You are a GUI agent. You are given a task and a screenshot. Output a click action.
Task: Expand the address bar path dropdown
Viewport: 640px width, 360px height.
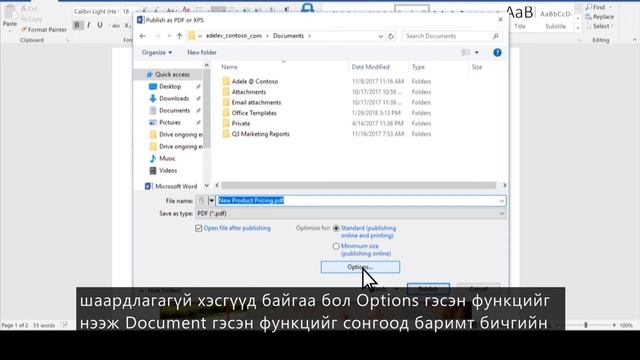(x=380, y=36)
